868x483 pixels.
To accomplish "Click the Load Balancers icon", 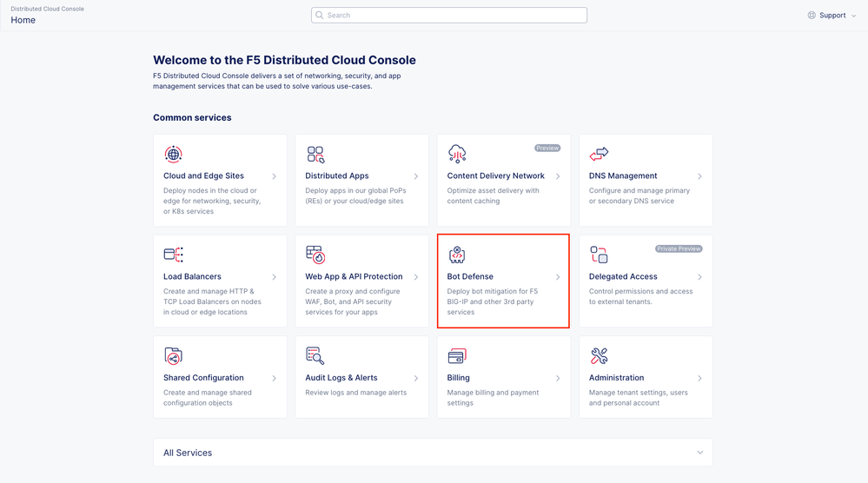I will click(174, 255).
